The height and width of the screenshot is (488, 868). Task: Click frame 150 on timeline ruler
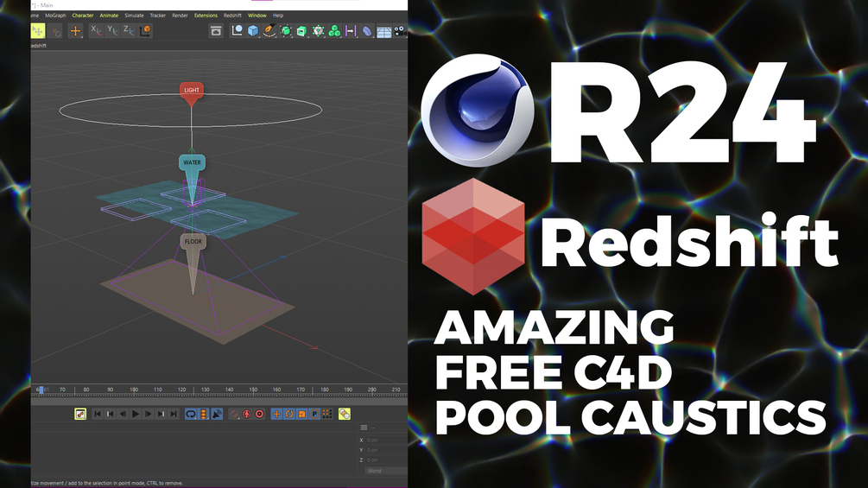[253, 390]
